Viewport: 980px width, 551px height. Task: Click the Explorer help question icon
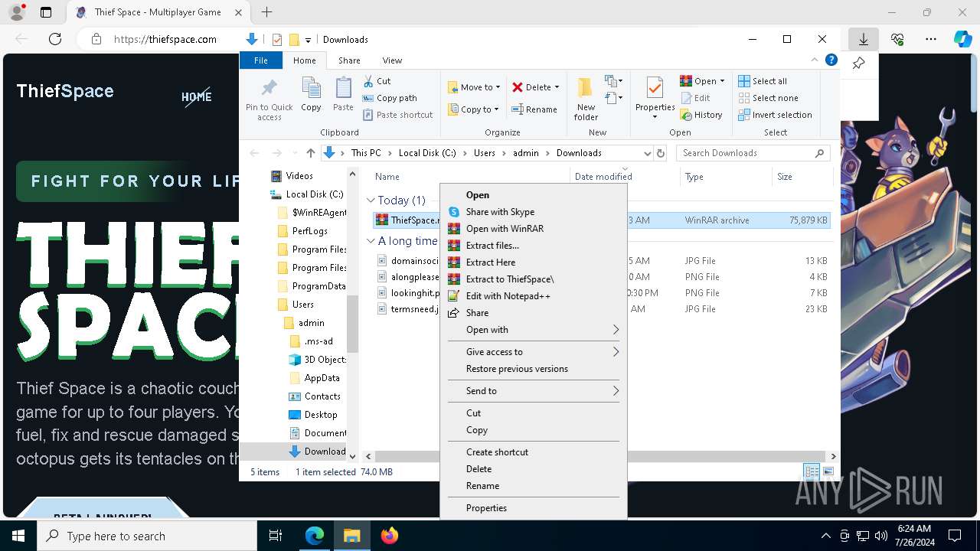pyautogui.click(x=831, y=60)
